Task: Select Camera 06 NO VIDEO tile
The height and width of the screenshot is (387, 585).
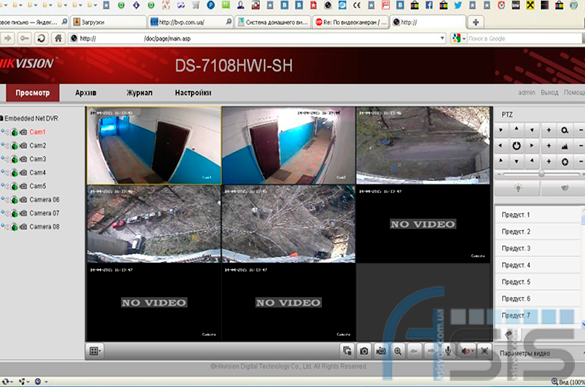Action: click(x=423, y=224)
